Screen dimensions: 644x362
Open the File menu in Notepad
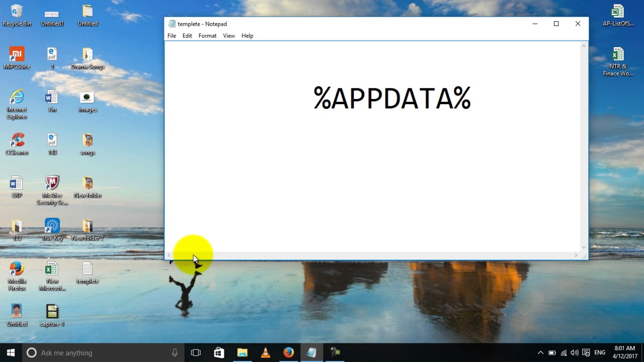[172, 36]
